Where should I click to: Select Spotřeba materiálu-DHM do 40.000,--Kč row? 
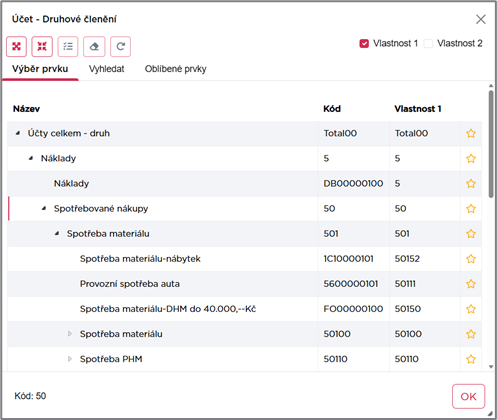(x=244, y=309)
